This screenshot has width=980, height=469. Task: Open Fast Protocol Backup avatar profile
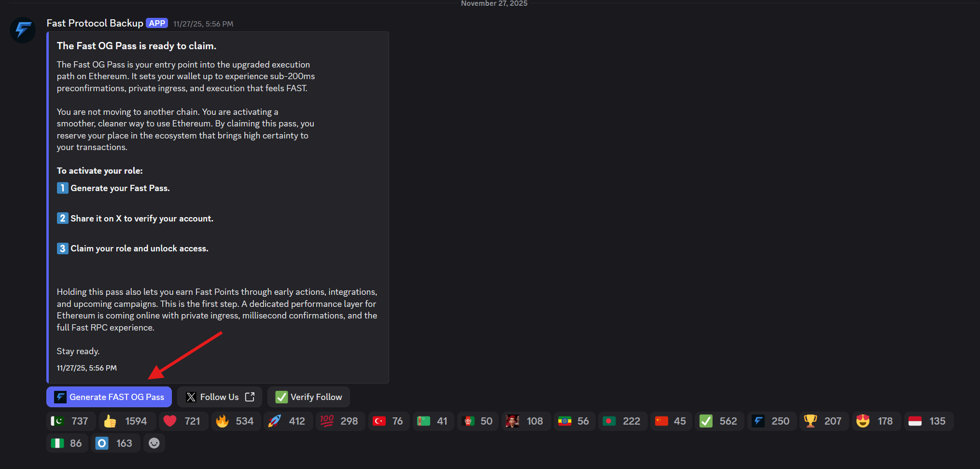[23, 30]
